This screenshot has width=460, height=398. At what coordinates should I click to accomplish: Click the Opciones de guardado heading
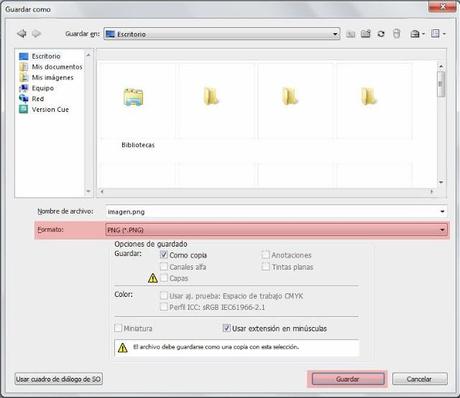(151, 244)
